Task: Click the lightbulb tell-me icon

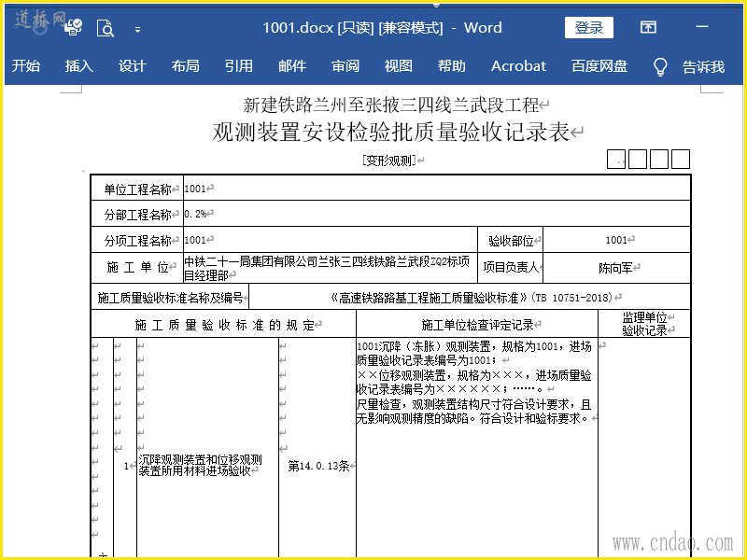Action: click(x=660, y=66)
